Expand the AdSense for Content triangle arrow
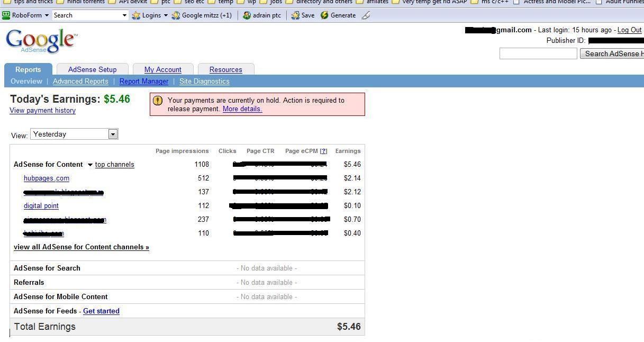Image resolution: width=644 pixels, height=342 pixels. coord(90,165)
